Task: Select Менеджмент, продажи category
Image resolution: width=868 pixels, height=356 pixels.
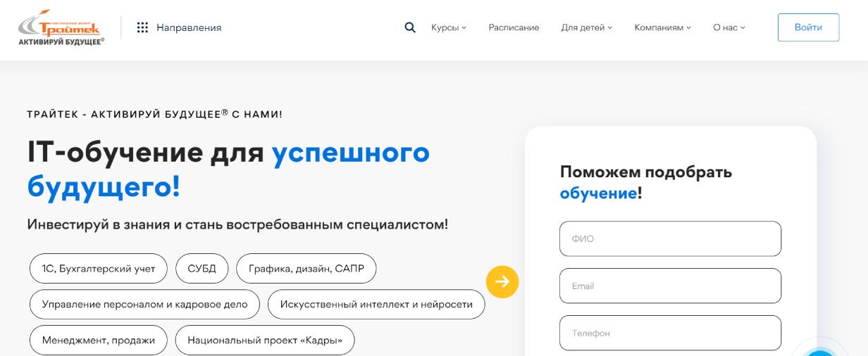Action: click(x=98, y=341)
